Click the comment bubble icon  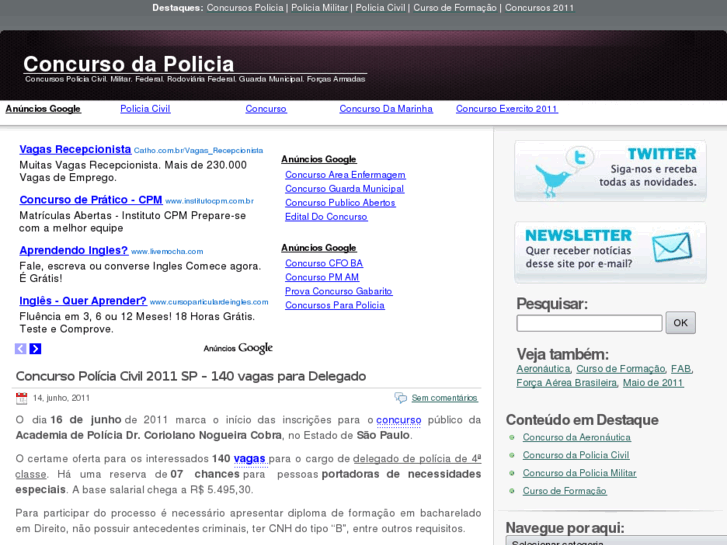tap(401, 398)
